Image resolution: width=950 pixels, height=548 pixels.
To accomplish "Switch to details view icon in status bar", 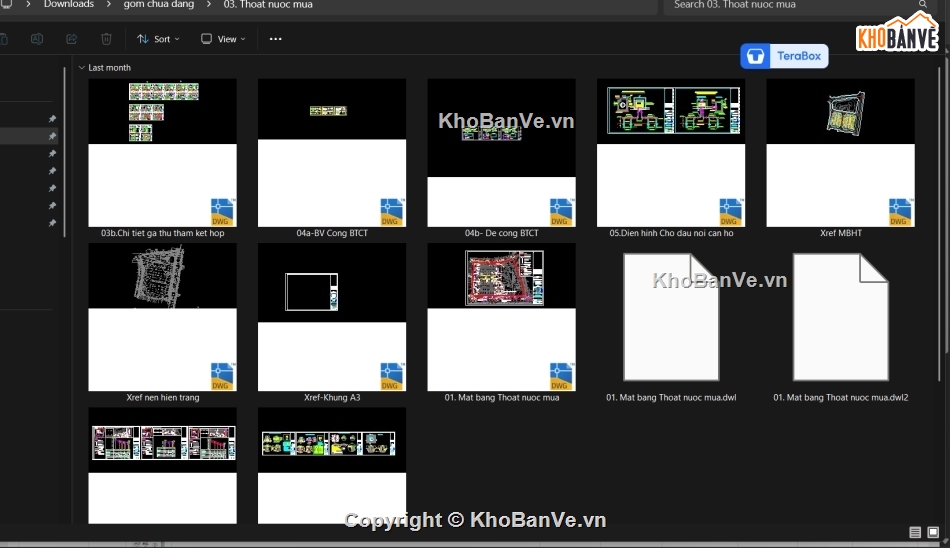I will (915, 532).
